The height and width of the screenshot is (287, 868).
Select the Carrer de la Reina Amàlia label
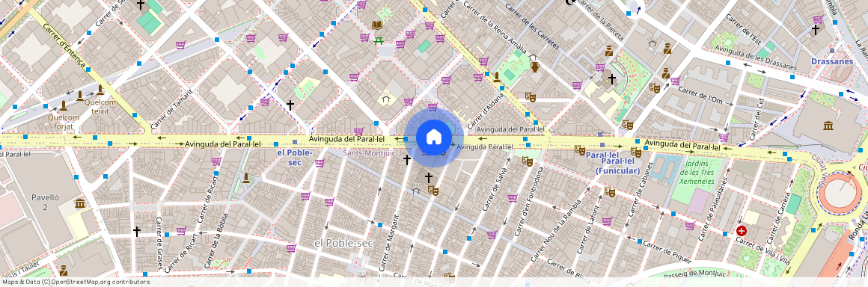pyautogui.click(x=495, y=27)
